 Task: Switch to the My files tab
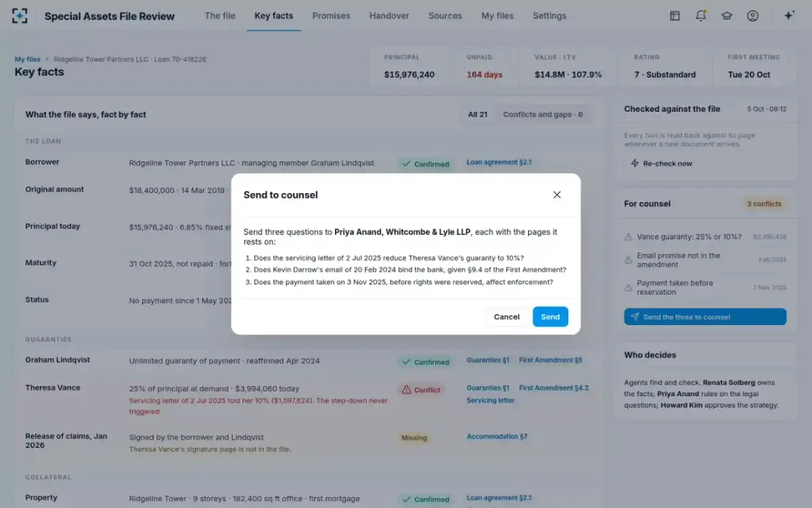click(x=497, y=16)
